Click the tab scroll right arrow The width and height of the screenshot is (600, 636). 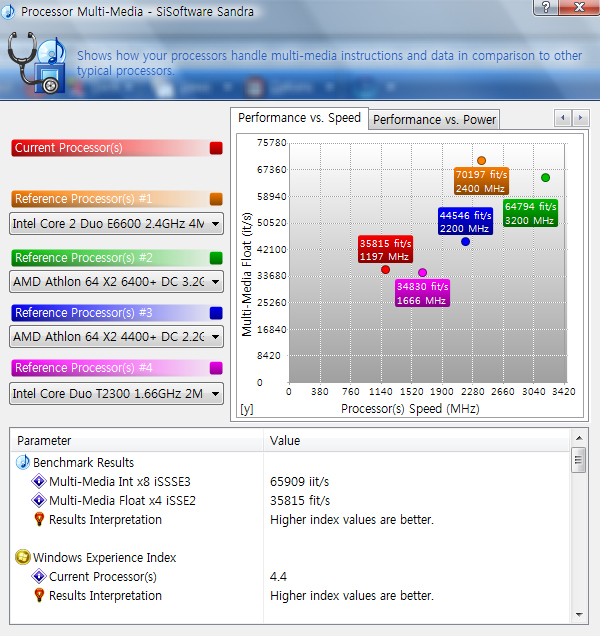pyautogui.click(x=580, y=118)
